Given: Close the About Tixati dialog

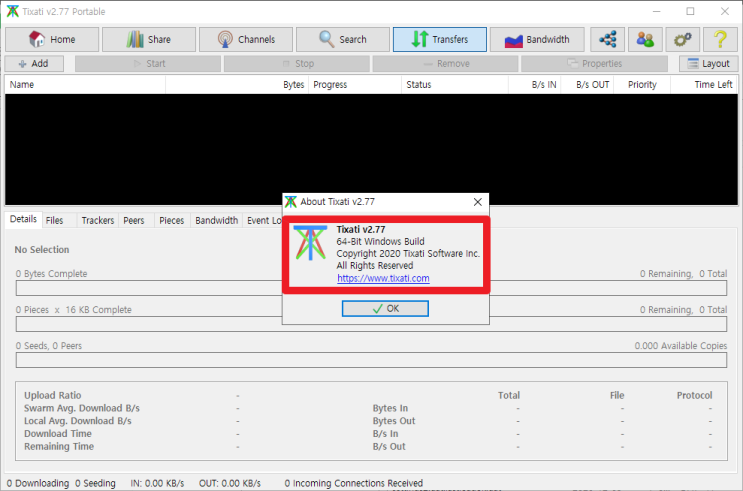Looking at the screenshot, I should [x=476, y=201].
